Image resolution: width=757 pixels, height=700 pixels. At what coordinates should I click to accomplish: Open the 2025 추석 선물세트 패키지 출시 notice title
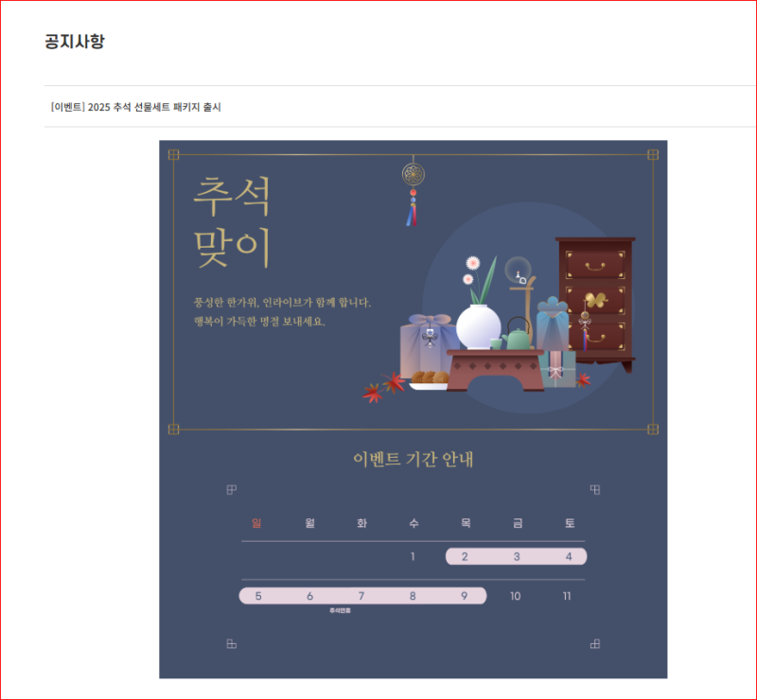(x=135, y=107)
